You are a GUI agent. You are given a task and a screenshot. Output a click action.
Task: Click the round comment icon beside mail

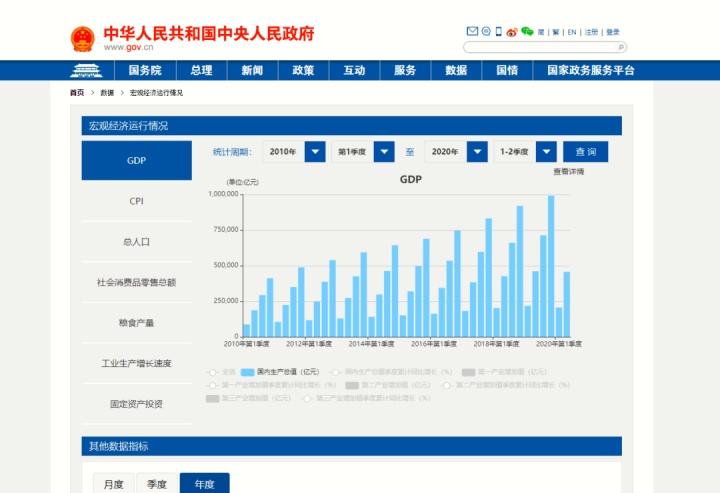tap(486, 32)
